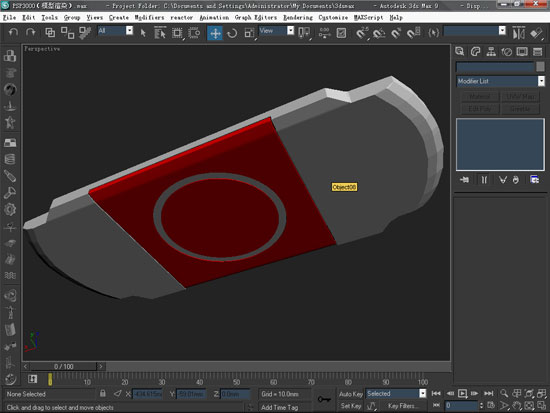Activate the Select and Move tool
Screen dimensions: 550x413
(215, 33)
